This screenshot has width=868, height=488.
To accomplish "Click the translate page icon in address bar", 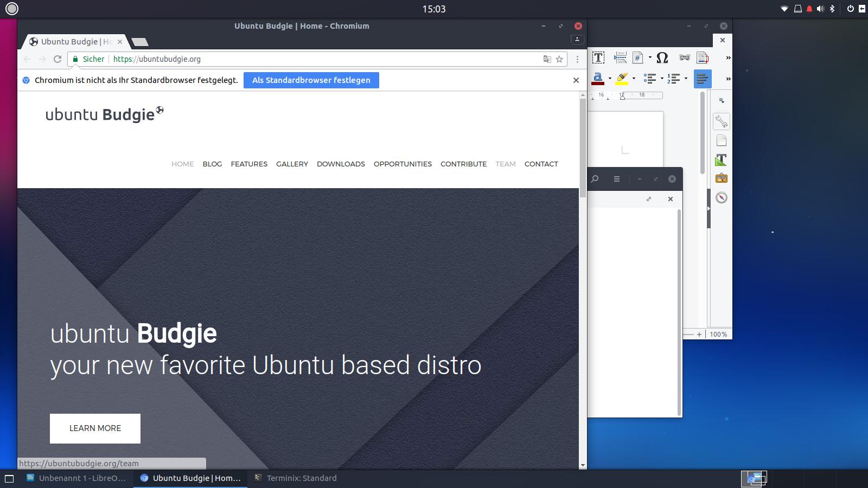I will click(x=547, y=59).
